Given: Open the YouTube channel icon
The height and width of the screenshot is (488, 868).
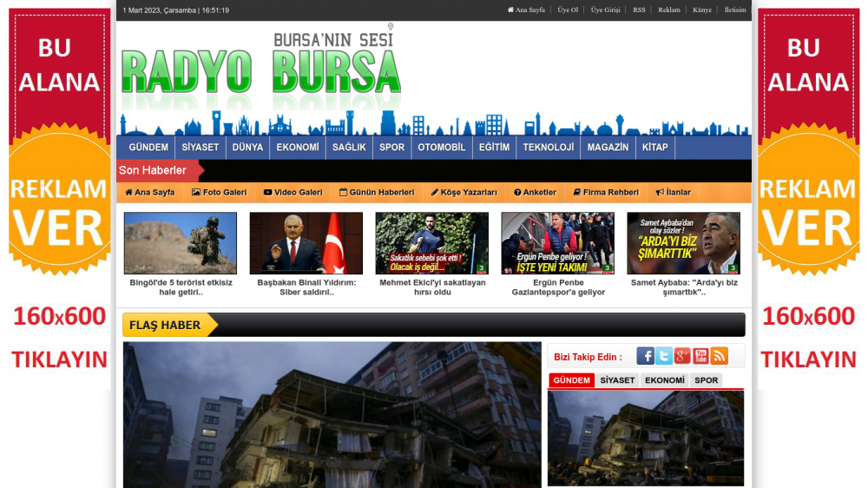Looking at the screenshot, I should click(700, 356).
